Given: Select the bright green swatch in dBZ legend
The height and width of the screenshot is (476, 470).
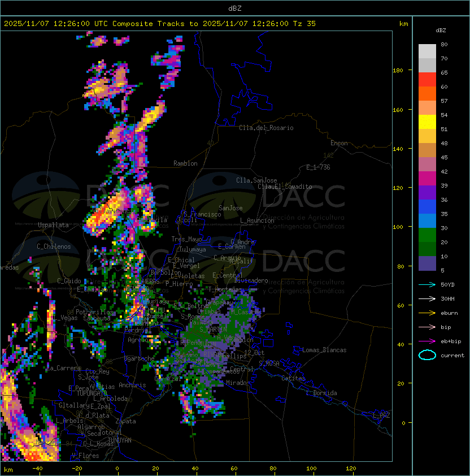Looking at the screenshot, I should click(x=427, y=235).
